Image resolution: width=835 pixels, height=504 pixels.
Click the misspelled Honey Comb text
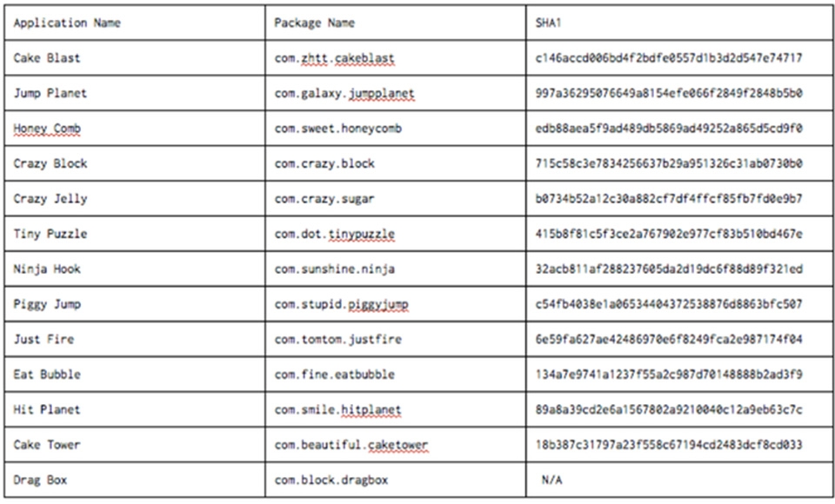click(47, 129)
